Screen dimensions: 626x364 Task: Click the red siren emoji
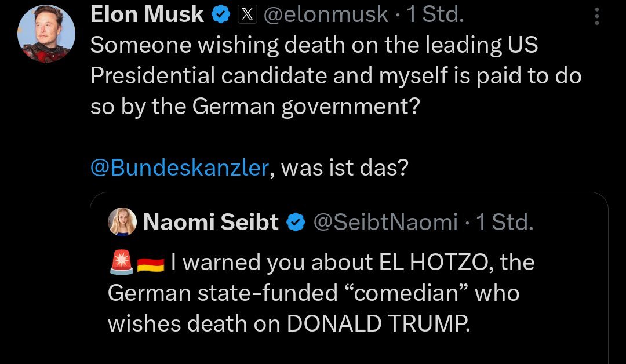[x=121, y=263]
